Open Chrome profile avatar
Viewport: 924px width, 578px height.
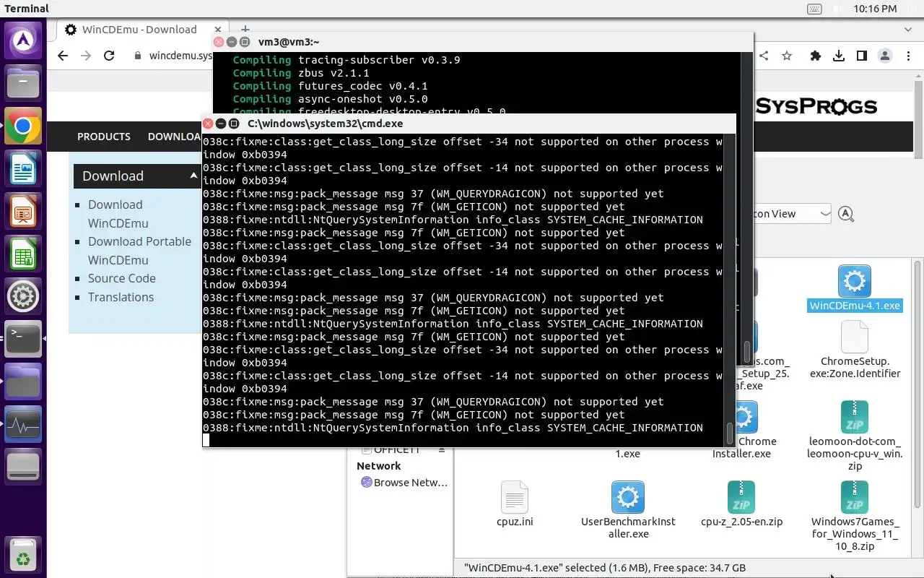click(x=885, y=56)
